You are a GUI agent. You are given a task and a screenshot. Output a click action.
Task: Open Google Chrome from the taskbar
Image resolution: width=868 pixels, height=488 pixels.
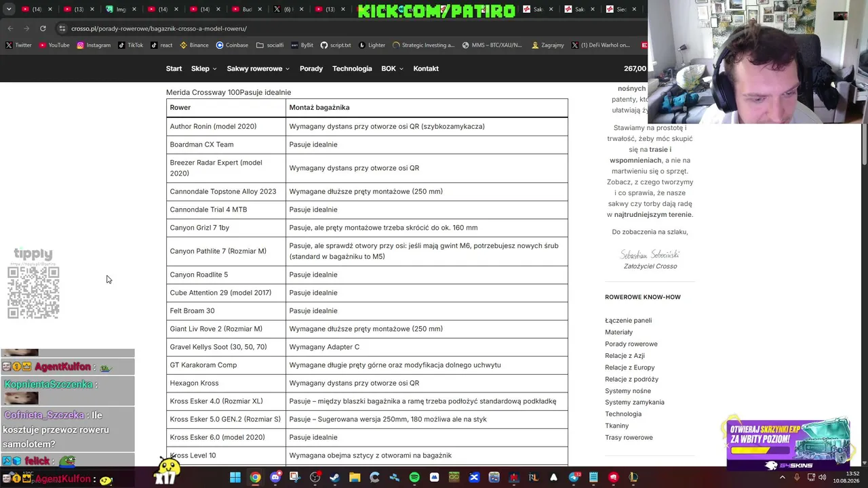pyautogui.click(x=255, y=478)
